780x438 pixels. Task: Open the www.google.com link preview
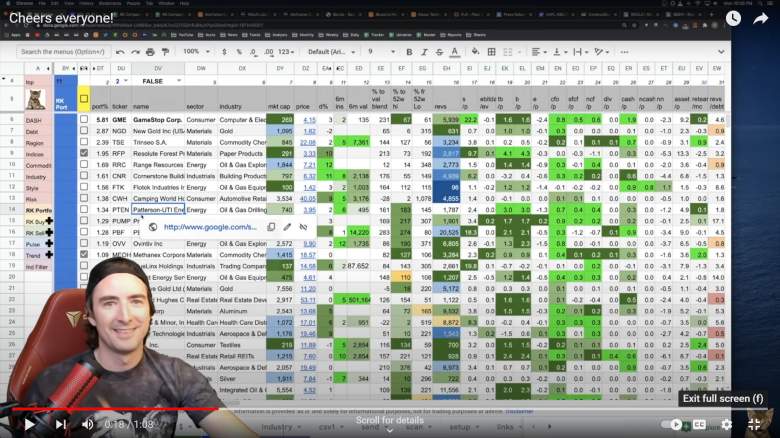pyautogui.click(x=208, y=227)
